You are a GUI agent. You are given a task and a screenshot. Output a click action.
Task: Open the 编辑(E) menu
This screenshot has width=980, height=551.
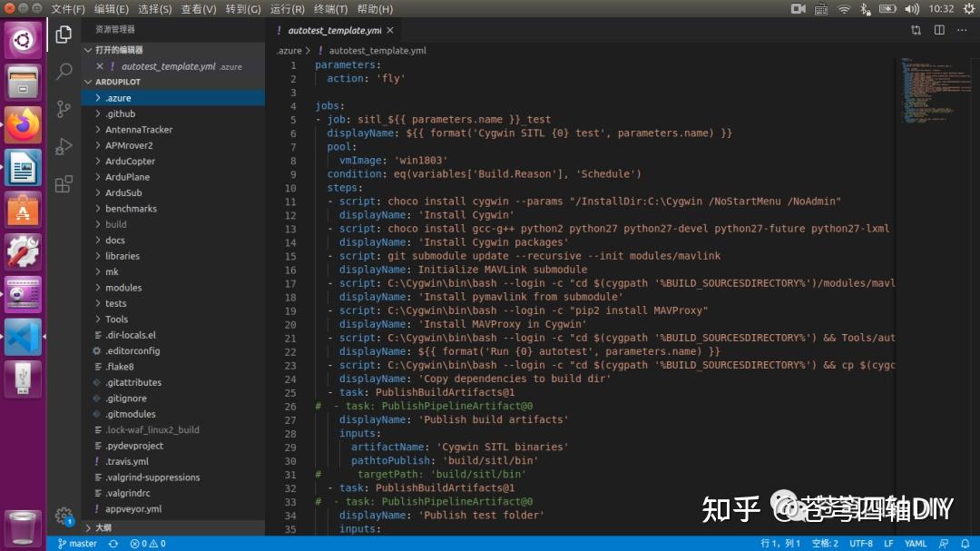pos(112,9)
